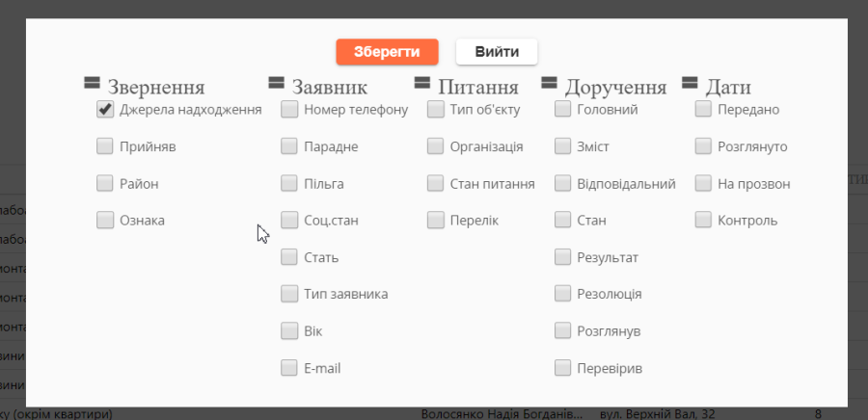This screenshot has width=868, height=420.
Task: Click the hamburger icon beside Дати
Action: [691, 84]
